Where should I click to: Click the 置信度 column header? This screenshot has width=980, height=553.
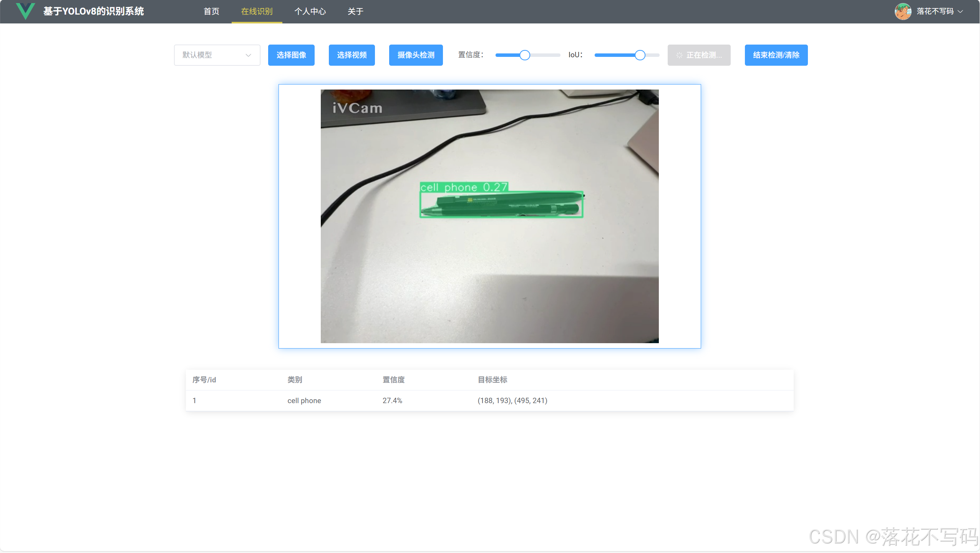[x=393, y=380]
